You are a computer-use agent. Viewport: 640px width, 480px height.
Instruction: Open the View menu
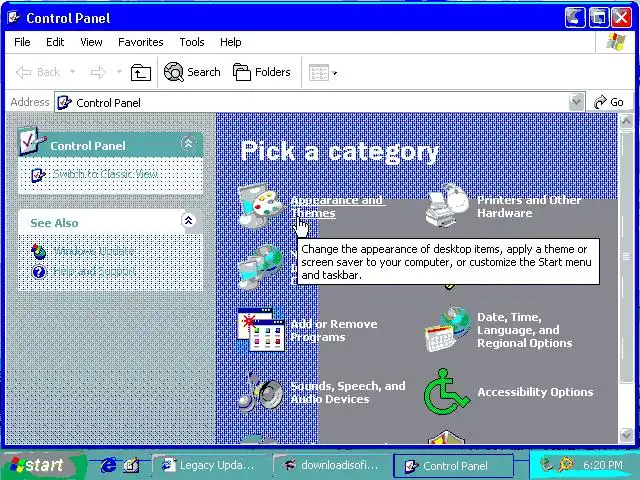pos(91,42)
